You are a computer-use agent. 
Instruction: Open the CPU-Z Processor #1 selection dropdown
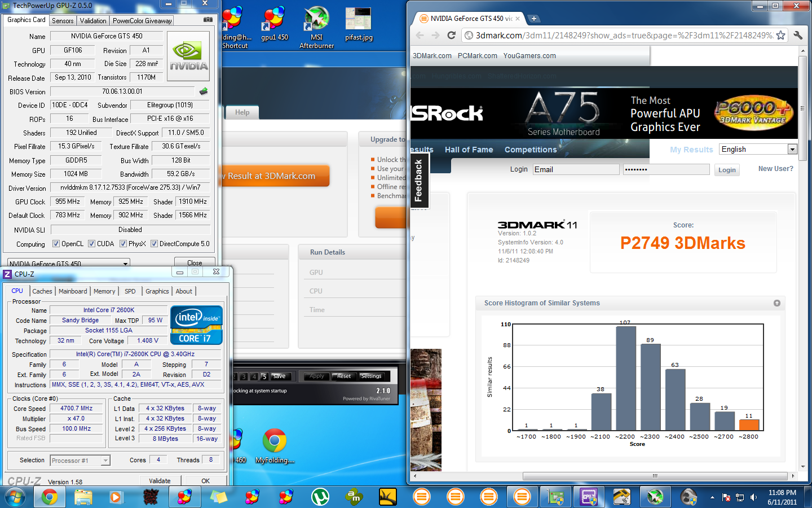(x=105, y=461)
